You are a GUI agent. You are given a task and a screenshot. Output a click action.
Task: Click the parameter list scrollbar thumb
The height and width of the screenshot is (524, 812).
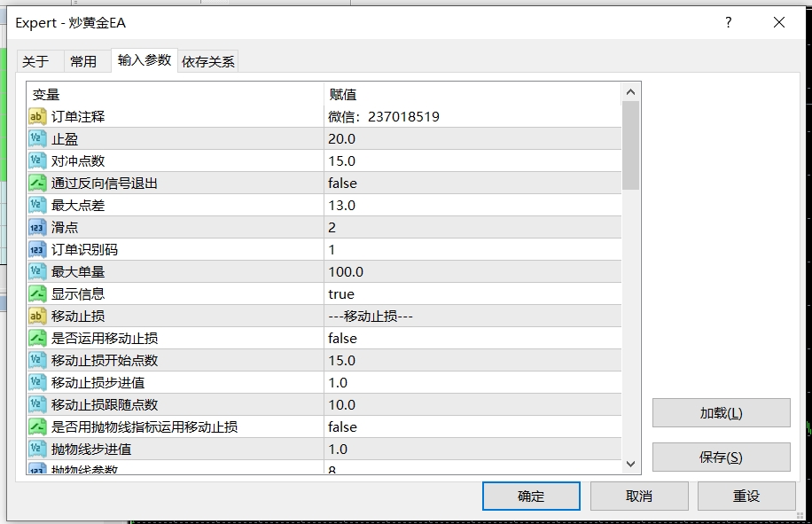point(630,145)
